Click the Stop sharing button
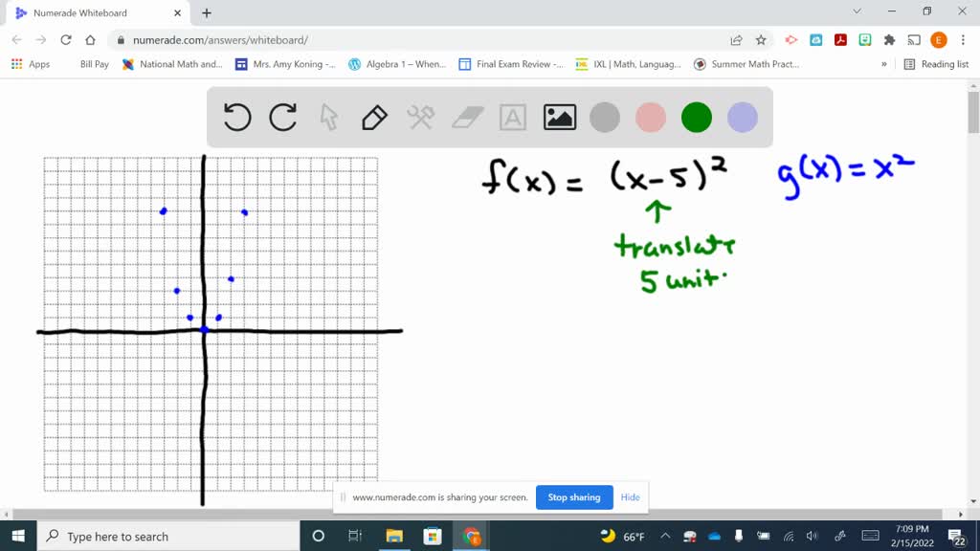 [573, 497]
